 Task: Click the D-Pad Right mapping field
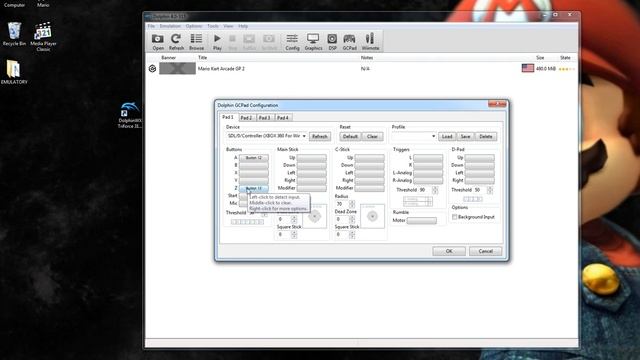[480, 180]
